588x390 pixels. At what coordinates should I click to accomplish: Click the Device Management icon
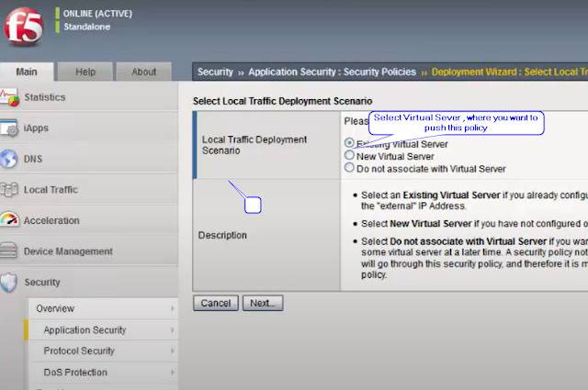pyautogui.click(x=8, y=251)
